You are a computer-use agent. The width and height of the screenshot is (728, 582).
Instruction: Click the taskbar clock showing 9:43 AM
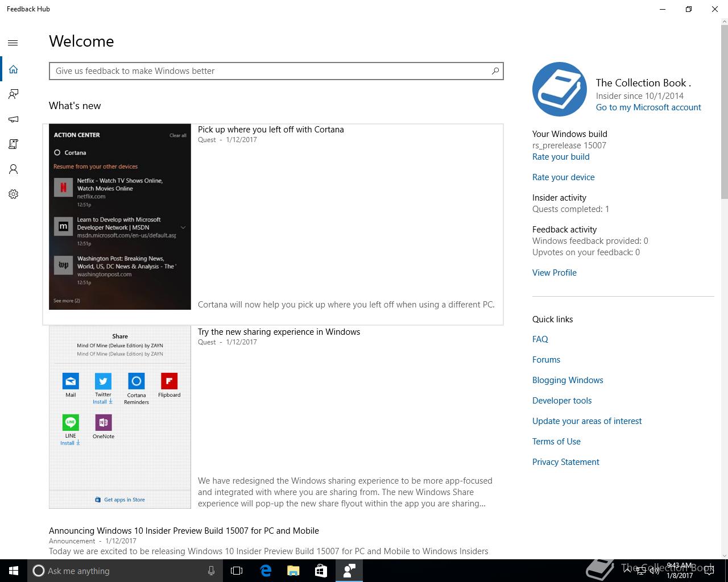click(680, 571)
